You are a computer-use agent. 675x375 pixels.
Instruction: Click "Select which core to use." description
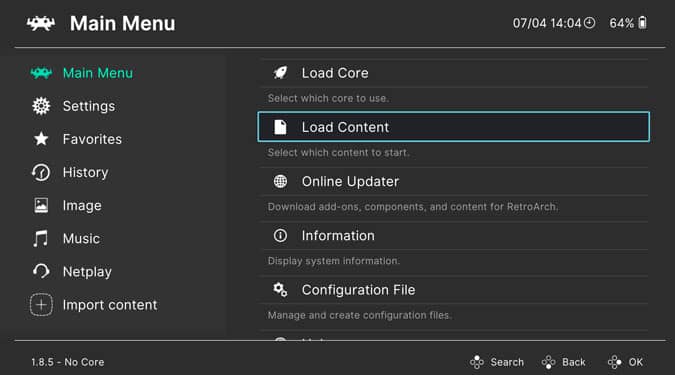tap(328, 98)
